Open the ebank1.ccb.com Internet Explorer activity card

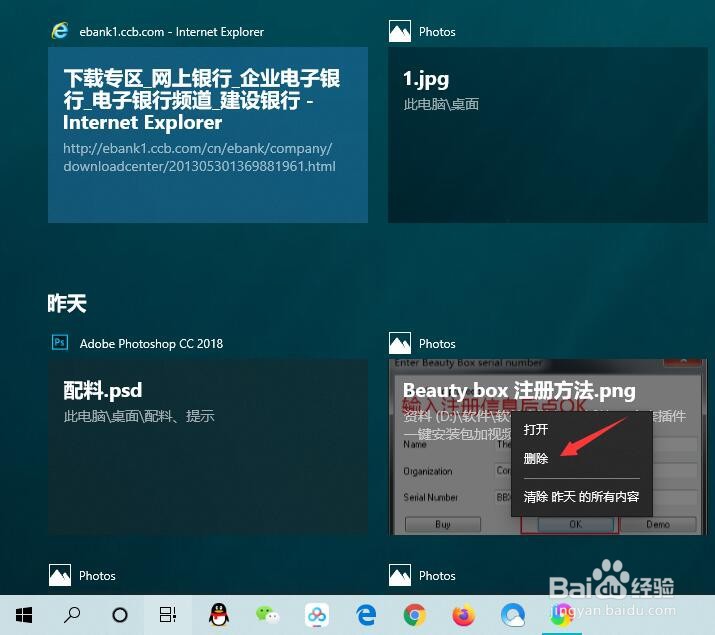tap(208, 135)
